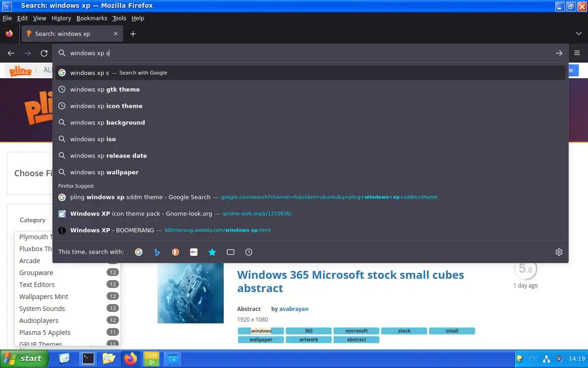Open the Firefox hamburger menu
Screen dimensions: 588x368
click(x=577, y=53)
